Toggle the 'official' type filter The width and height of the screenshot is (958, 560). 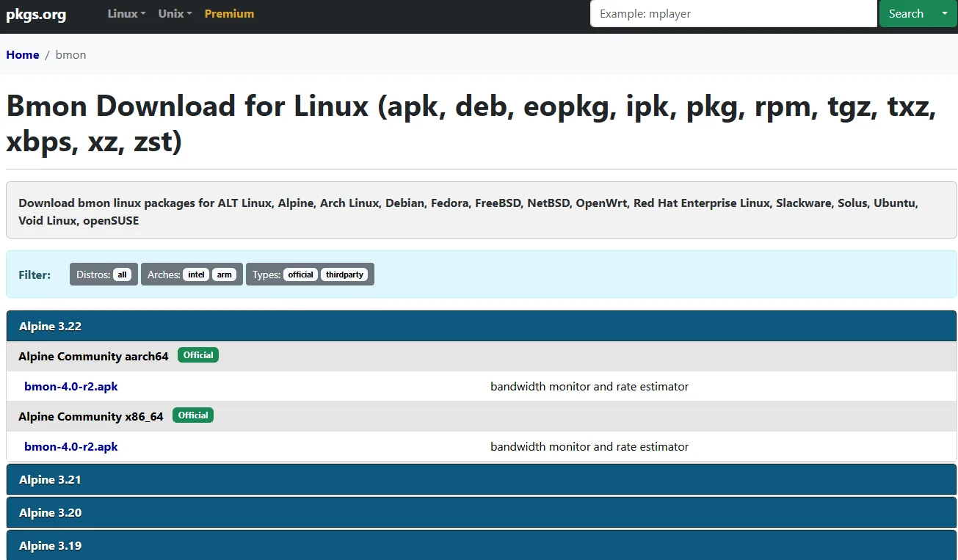point(301,274)
